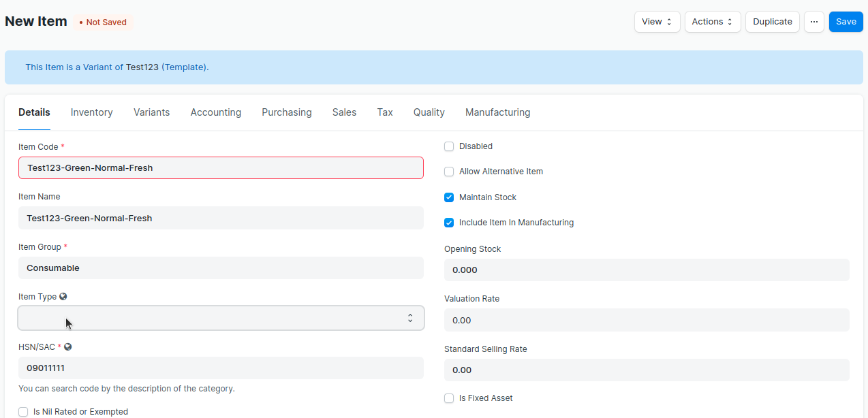
Task: Expand the View dropdown menu
Action: pos(657,22)
